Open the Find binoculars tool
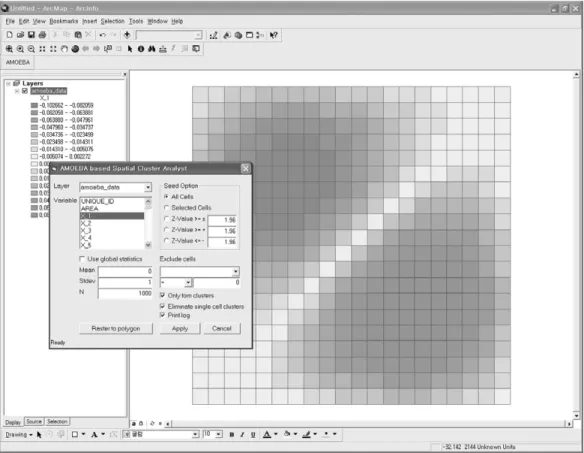The width and height of the screenshot is (584, 453). pos(152,49)
